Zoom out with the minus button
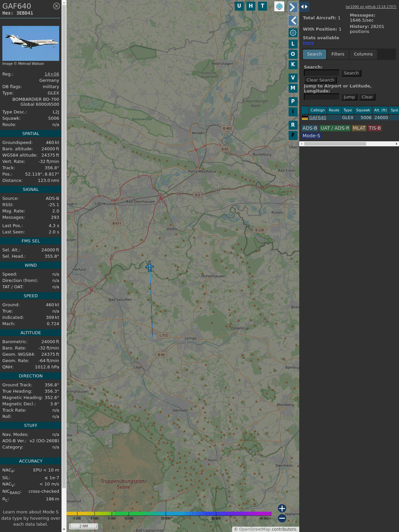This screenshot has width=399, height=532. point(282,518)
